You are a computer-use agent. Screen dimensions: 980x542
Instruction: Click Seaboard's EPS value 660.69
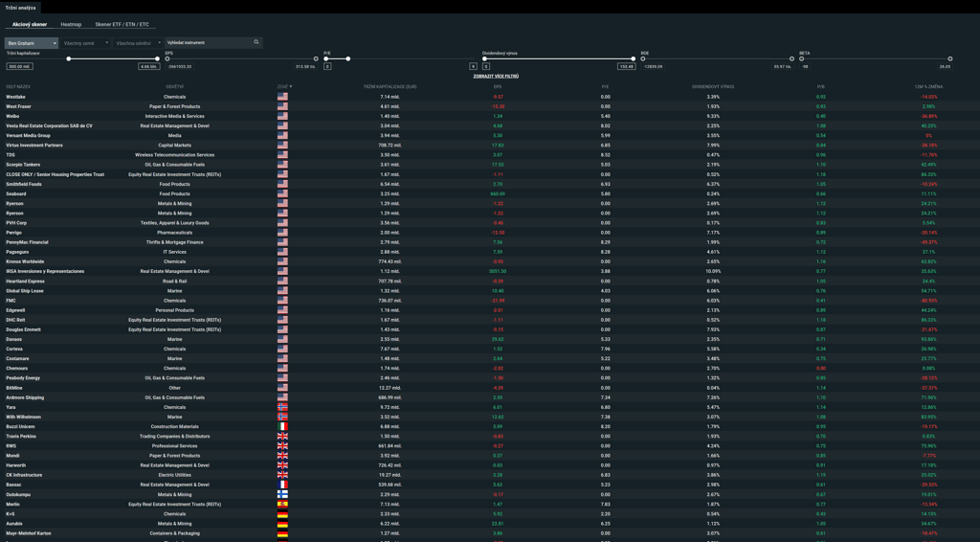click(x=498, y=193)
